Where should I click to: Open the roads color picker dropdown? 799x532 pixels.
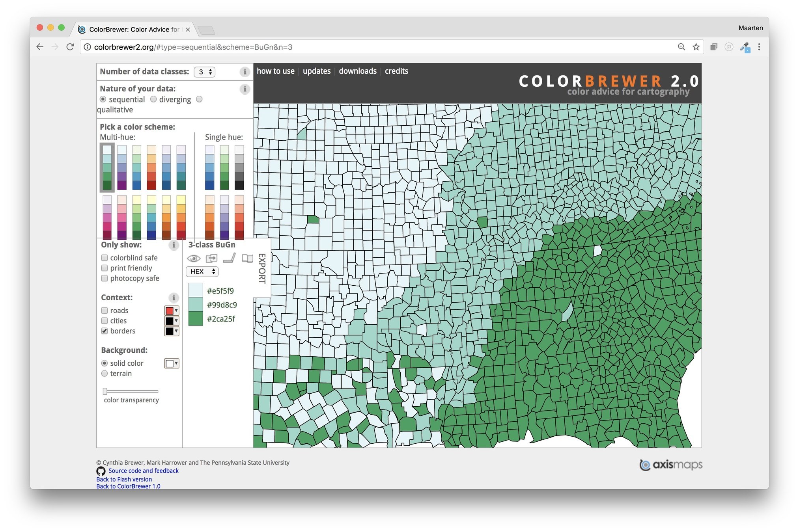(x=172, y=311)
